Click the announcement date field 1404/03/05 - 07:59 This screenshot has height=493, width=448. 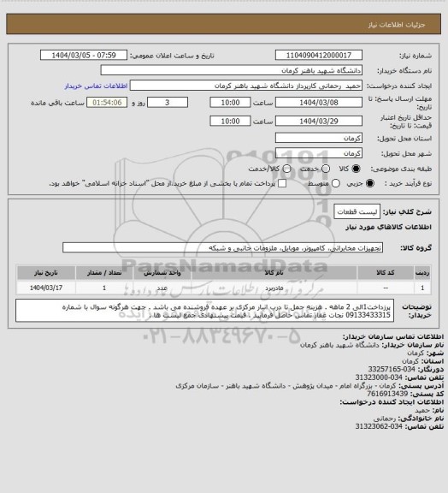[84, 55]
